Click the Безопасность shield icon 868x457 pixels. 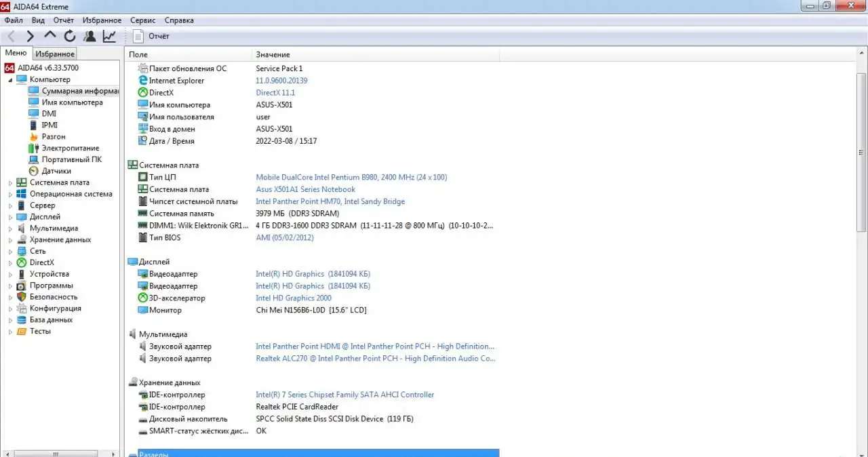22,297
